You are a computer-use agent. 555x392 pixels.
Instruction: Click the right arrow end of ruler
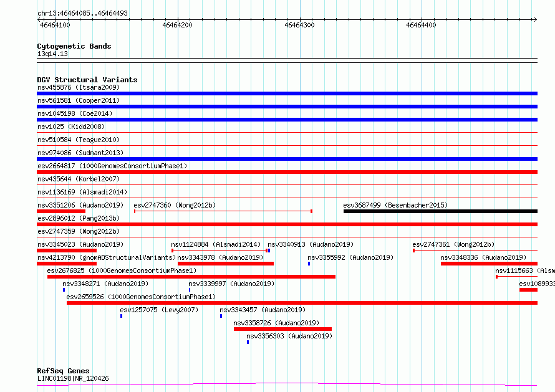tap(535, 19)
